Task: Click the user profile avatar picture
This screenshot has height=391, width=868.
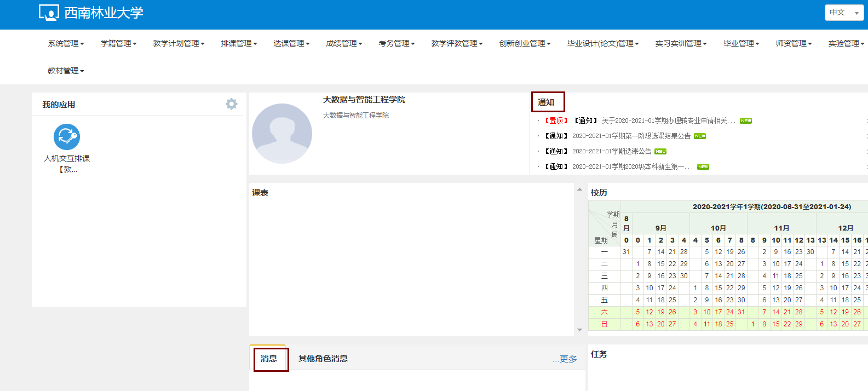Action: 281,134
